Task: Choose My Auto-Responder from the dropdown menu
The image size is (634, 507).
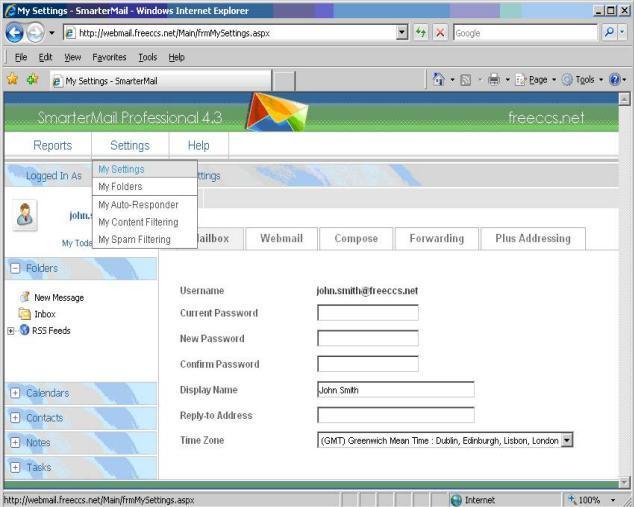Action: pos(145,205)
